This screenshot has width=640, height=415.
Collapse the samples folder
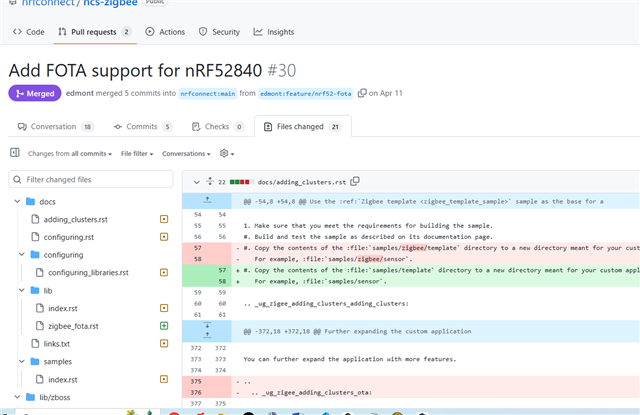(22, 361)
